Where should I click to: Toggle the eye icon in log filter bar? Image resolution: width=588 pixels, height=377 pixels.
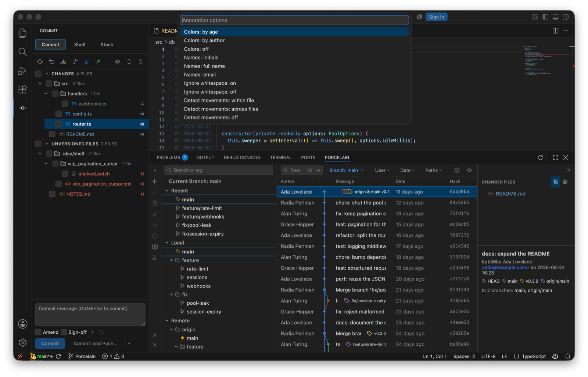(x=469, y=170)
